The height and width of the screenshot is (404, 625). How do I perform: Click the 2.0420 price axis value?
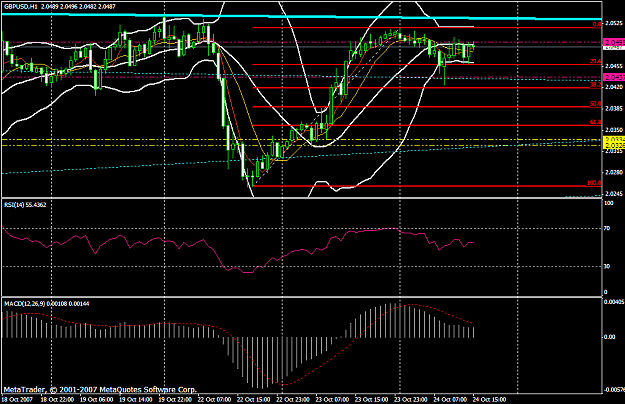coord(614,87)
